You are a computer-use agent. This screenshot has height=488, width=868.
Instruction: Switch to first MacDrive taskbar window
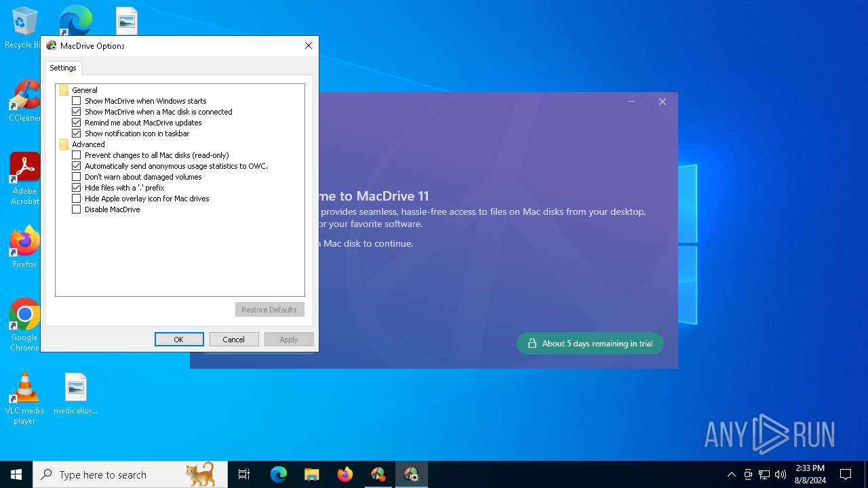(378, 474)
